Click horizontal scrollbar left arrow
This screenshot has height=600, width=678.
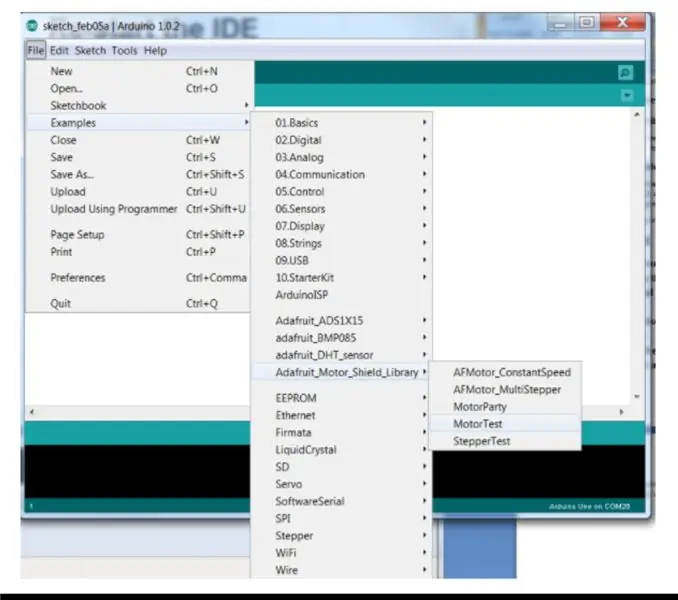point(32,412)
